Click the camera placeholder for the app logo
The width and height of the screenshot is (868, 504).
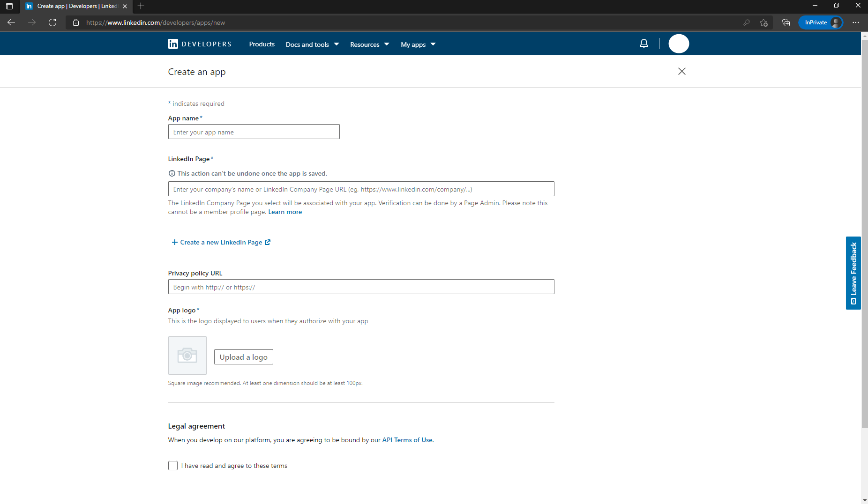(x=187, y=355)
